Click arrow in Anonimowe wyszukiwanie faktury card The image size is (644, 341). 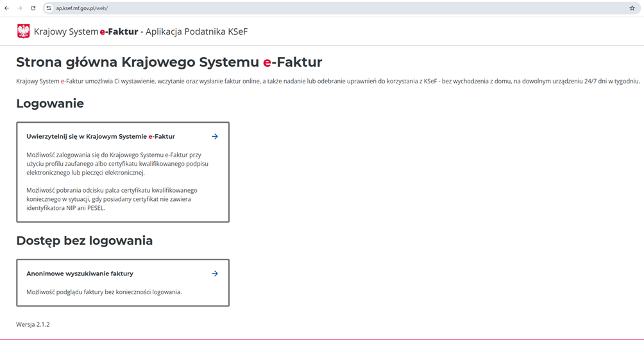click(215, 274)
